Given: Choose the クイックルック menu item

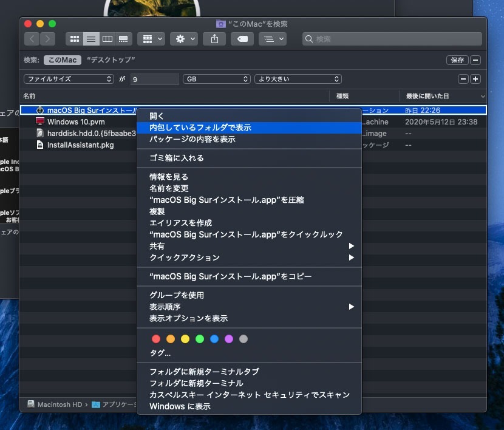Looking at the screenshot, I should click(249, 234).
